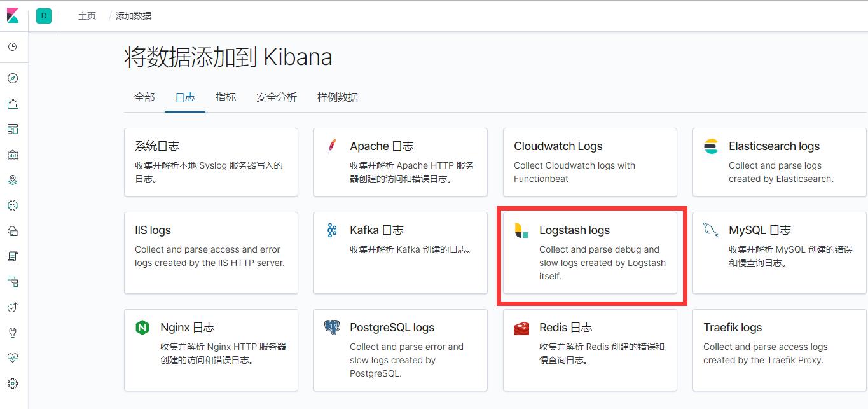Open Dashboard icon in sidebar
Image resolution: width=868 pixels, height=409 pixels.
click(x=13, y=129)
